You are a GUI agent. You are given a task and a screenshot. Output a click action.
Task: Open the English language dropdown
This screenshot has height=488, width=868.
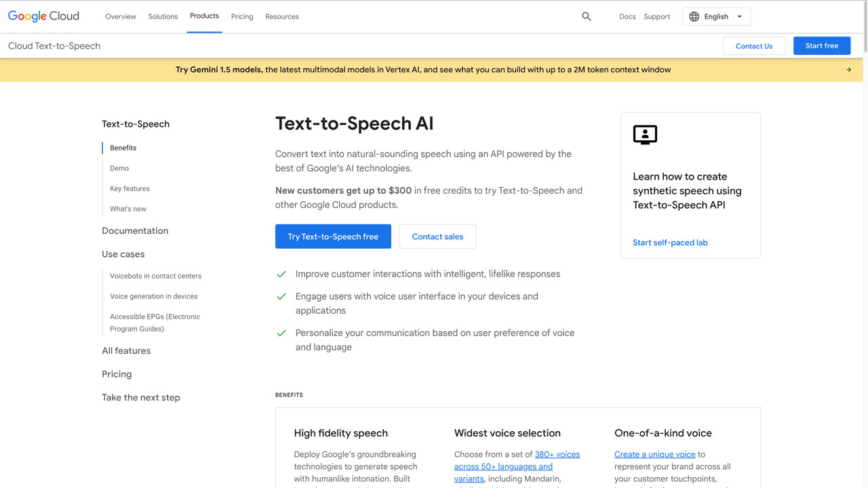pos(716,16)
